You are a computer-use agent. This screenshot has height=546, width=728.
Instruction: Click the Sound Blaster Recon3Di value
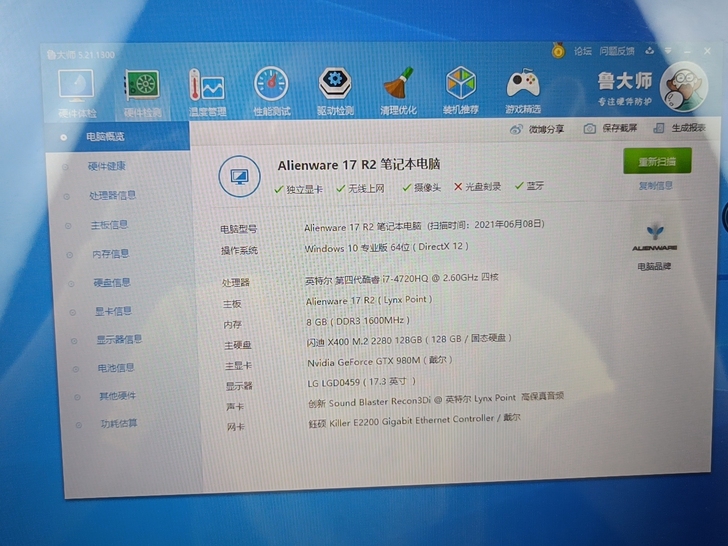pos(436,399)
